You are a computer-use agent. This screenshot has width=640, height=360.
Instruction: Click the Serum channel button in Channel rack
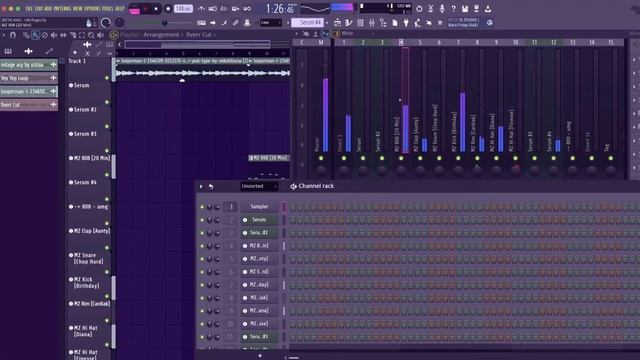[259, 220]
